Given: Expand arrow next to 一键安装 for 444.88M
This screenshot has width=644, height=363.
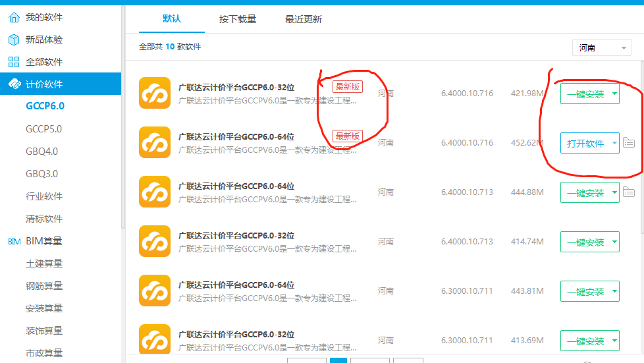Looking at the screenshot, I should tap(614, 192).
